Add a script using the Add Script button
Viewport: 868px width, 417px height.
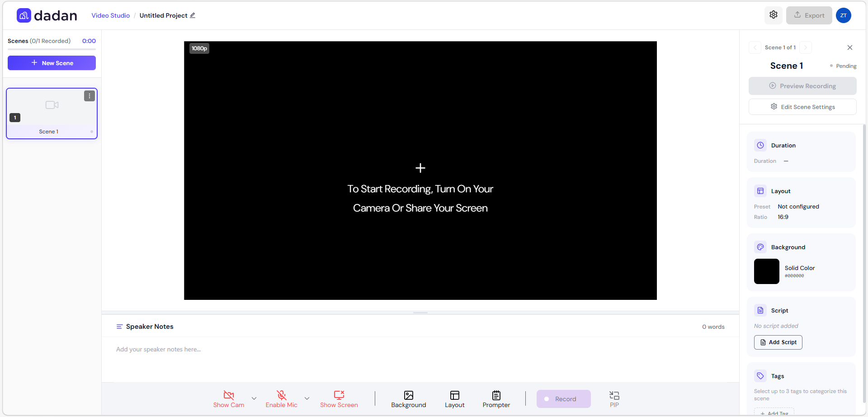coord(778,342)
